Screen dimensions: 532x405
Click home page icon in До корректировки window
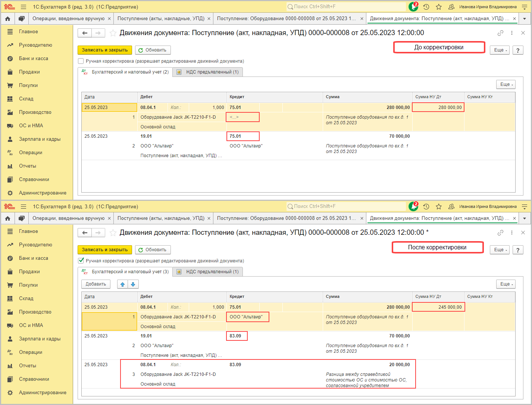[x=8, y=19]
